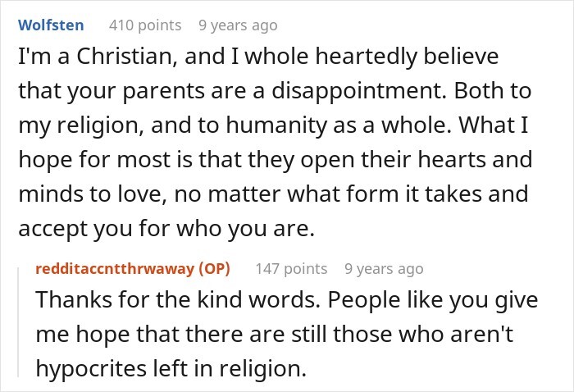Click the word "Christian" in Wolfsten's comment
This screenshot has width=574, height=392.
127,57
